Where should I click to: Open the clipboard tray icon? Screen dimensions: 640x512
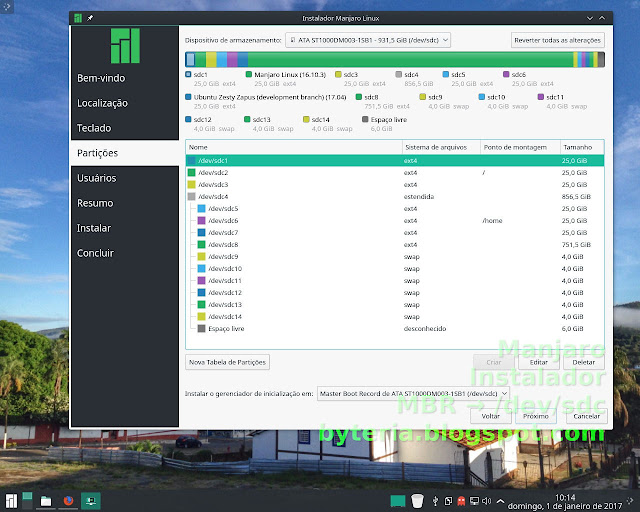(448, 501)
